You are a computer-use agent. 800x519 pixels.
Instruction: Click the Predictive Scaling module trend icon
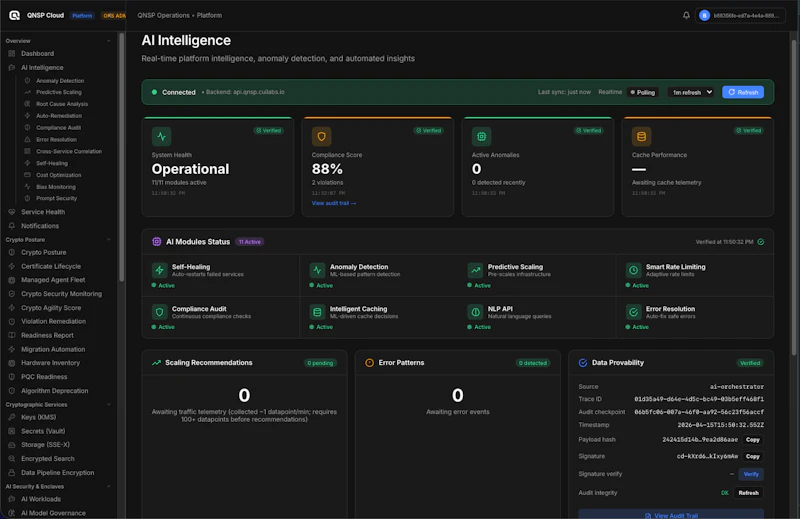coord(475,270)
